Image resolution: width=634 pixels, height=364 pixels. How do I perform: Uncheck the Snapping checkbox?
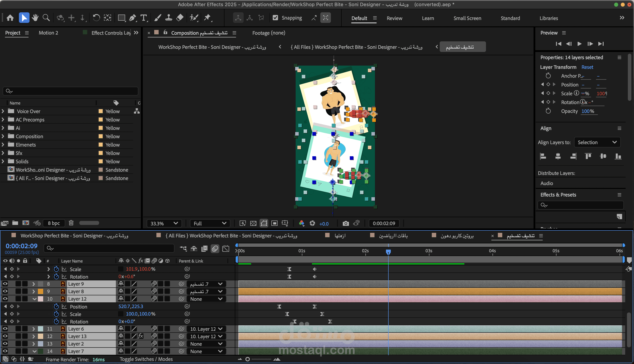click(275, 18)
